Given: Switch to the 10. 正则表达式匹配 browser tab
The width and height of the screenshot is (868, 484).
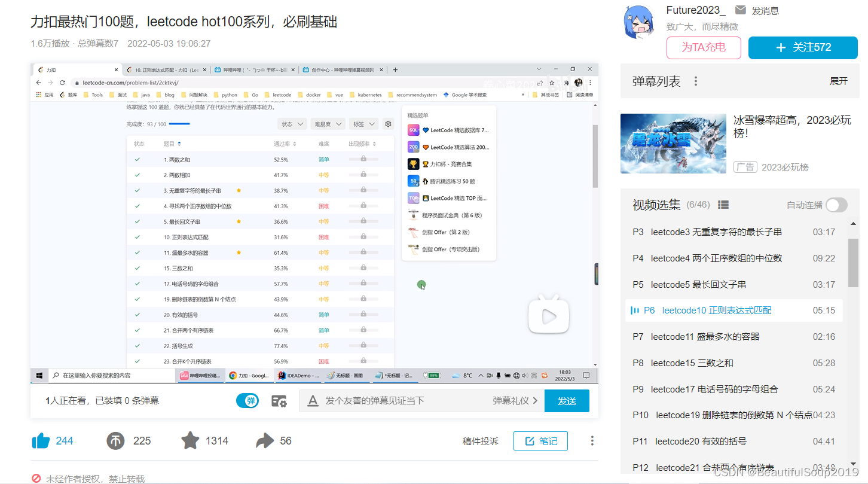Looking at the screenshot, I should (x=167, y=69).
